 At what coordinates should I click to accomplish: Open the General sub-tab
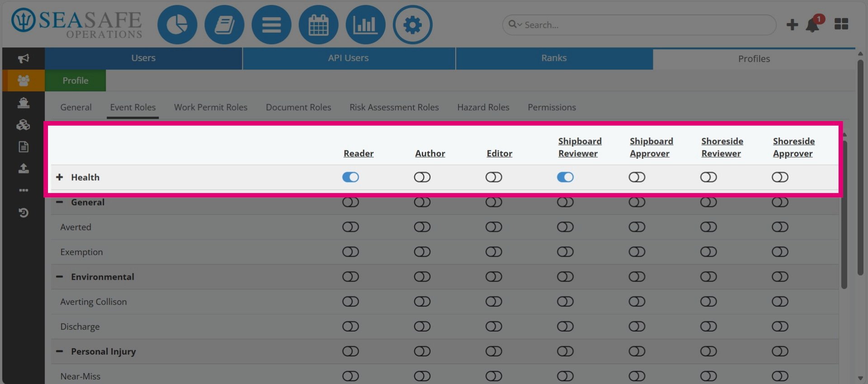[76, 108]
